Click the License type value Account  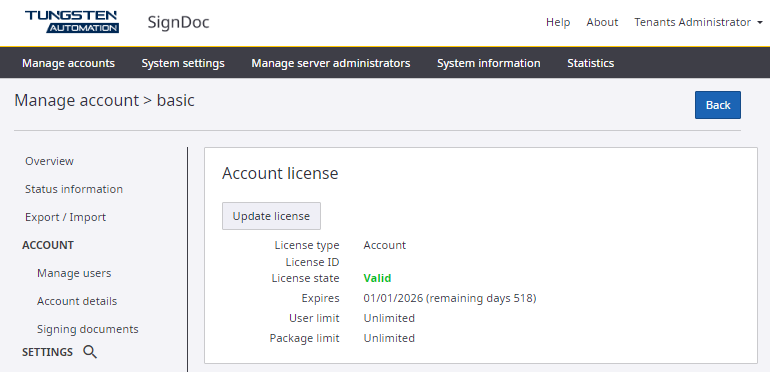[385, 245]
